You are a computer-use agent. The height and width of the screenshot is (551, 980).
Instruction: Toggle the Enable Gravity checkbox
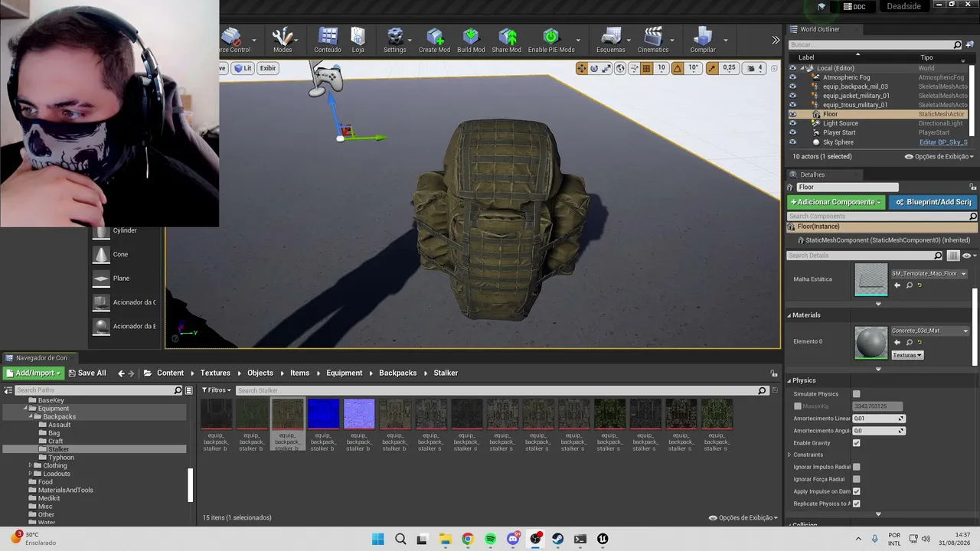[x=856, y=443]
